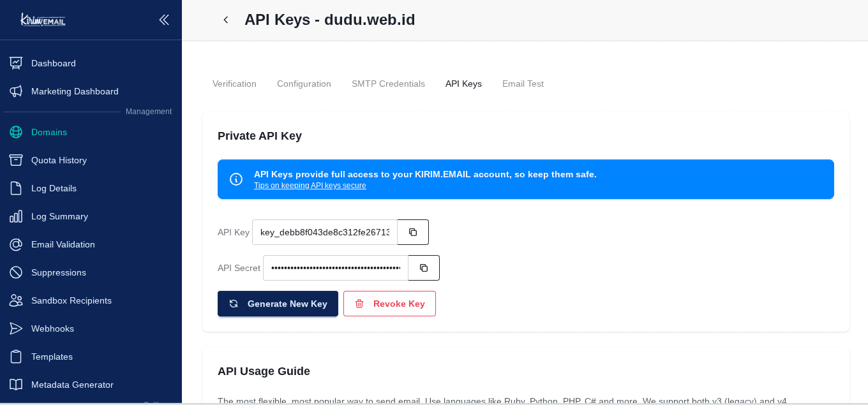
Task: Collapse the sidebar with the double-chevron
Action: (164, 20)
